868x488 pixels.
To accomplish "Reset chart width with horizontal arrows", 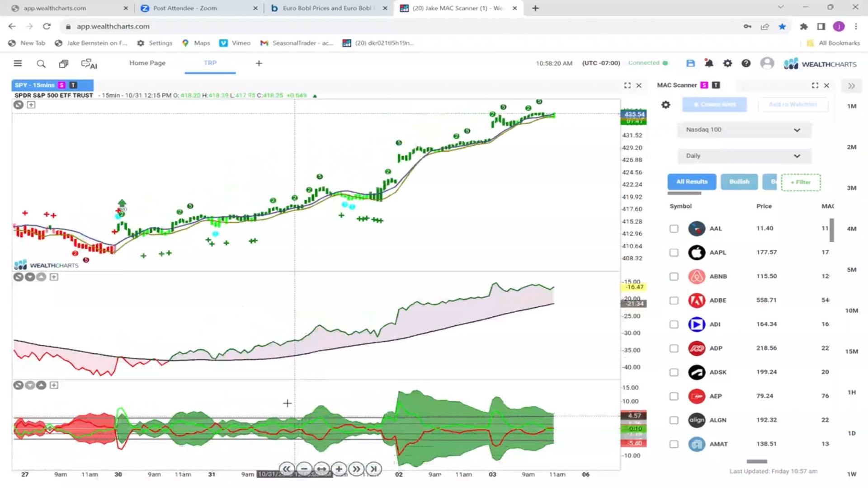I will click(321, 469).
